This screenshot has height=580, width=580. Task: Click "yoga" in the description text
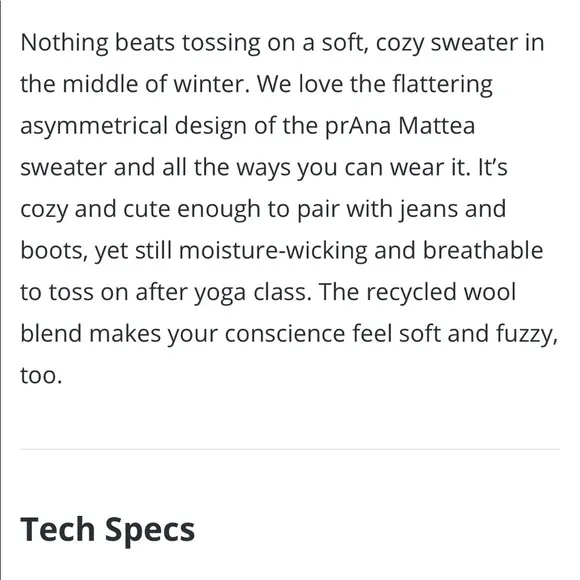pos(220,293)
